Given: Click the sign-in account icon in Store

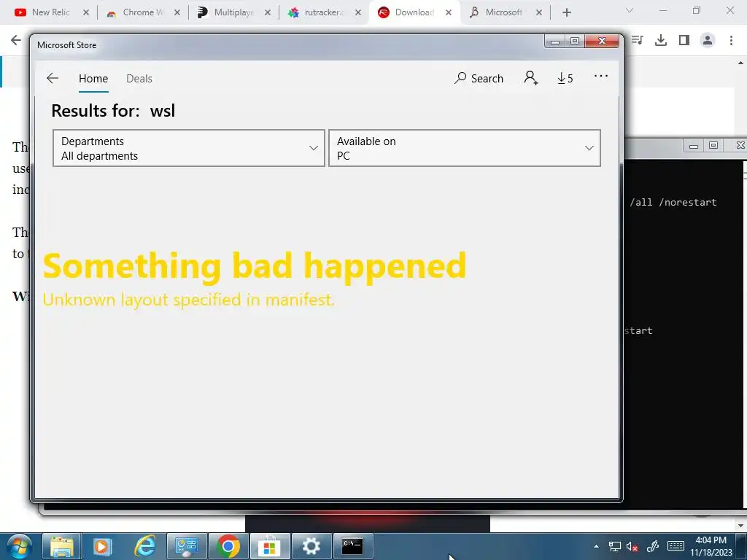Looking at the screenshot, I should 531,77.
